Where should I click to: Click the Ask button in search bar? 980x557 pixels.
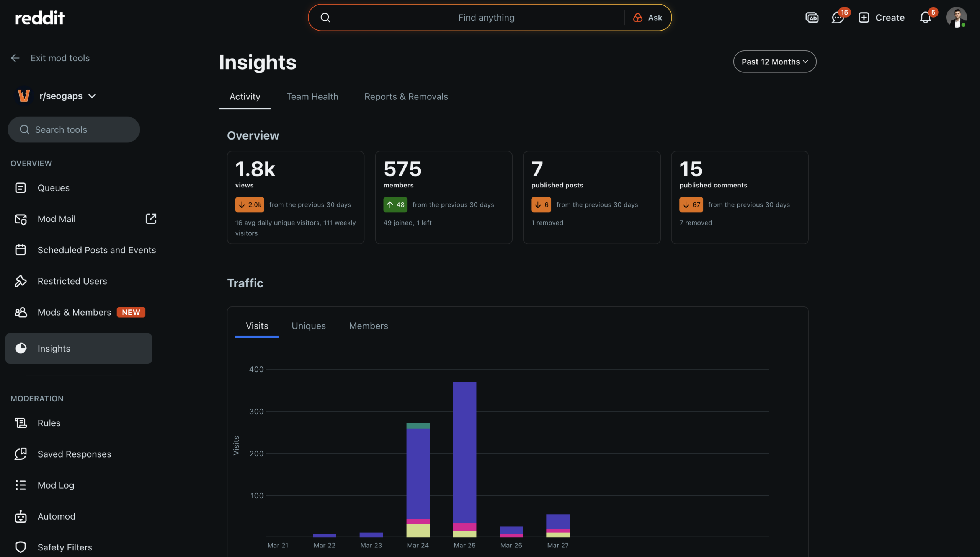click(x=648, y=18)
